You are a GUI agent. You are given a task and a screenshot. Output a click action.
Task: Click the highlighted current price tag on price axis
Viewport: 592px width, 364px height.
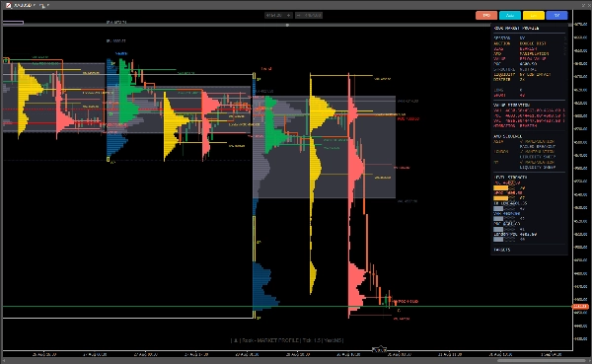pyautogui.click(x=580, y=307)
